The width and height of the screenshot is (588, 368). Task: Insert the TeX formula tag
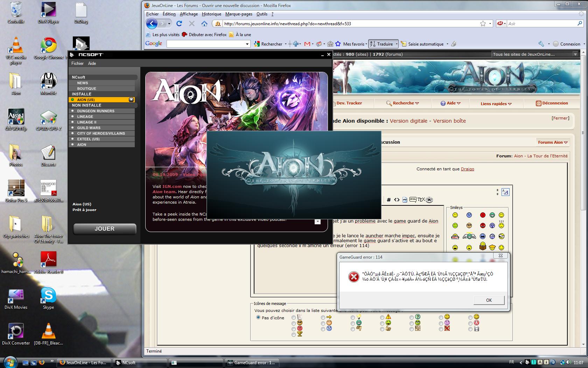coord(421,200)
